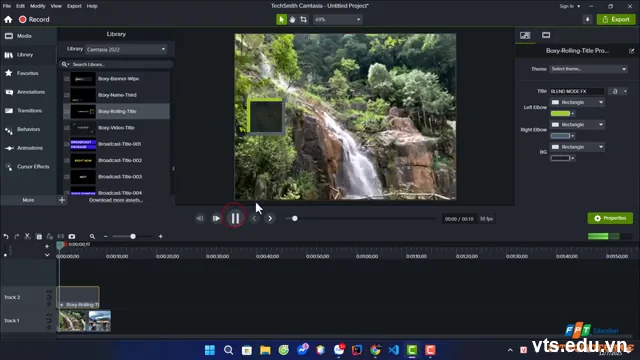Viewport: 640px width, 360px height.
Task: Pause playback with the pause button
Action: point(235,218)
